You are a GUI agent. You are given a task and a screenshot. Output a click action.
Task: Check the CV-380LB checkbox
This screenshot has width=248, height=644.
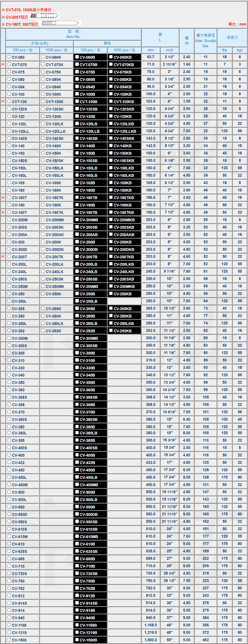(x=77, y=433)
